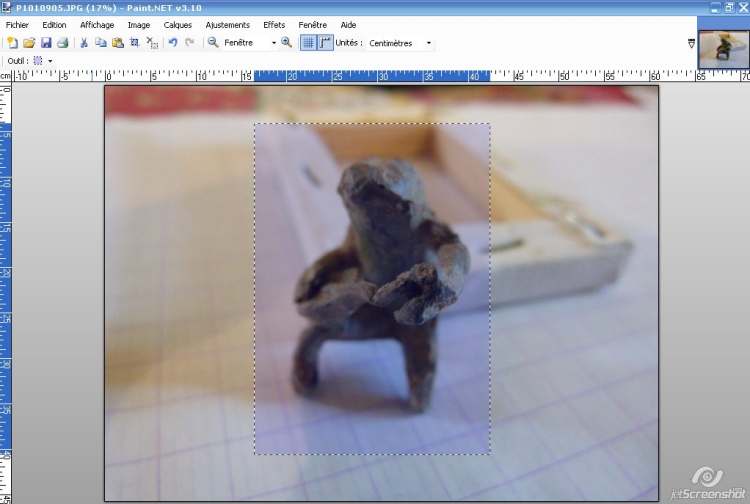Select the P1010905.JPG image thumbnail
Screen dimensions: 750x504
(x=722, y=50)
